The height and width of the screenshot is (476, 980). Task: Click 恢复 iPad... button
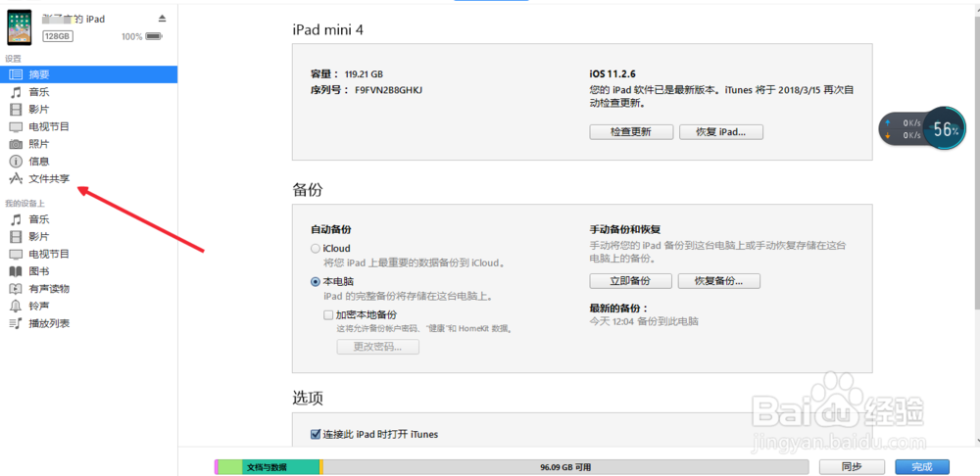coord(720,132)
